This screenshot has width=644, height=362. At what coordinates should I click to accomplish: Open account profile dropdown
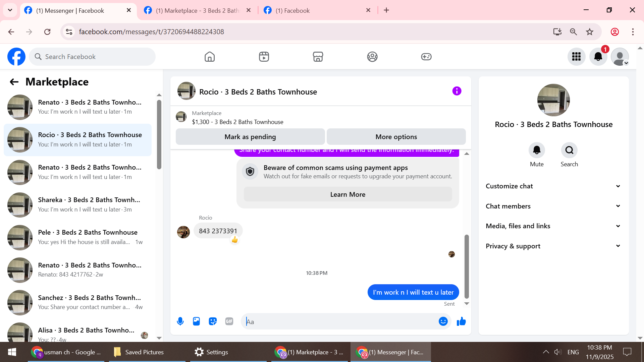point(620,57)
